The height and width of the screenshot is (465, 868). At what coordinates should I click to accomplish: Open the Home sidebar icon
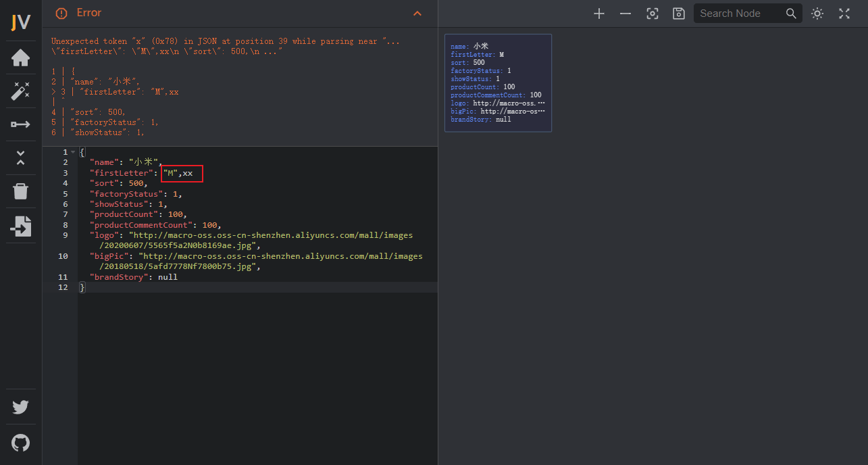[21, 58]
